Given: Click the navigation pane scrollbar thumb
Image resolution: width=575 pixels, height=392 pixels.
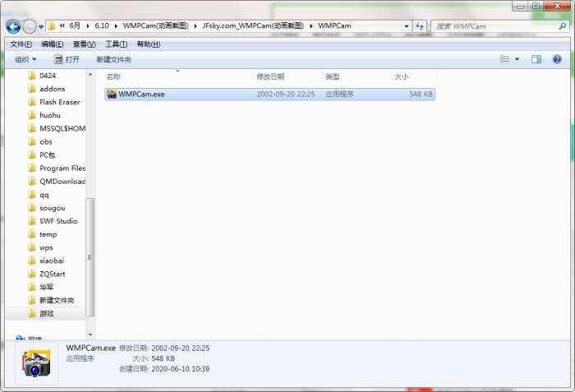Looking at the screenshot, I should [90, 257].
